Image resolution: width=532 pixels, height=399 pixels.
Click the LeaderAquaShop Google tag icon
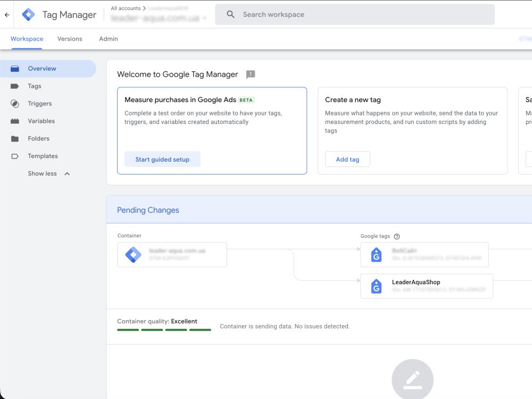tap(376, 286)
